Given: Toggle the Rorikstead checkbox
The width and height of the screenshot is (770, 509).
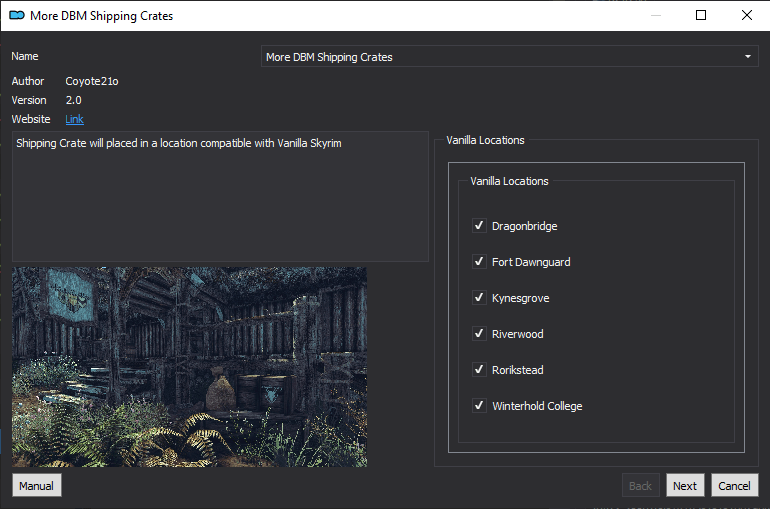Looking at the screenshot, I should pyautogui.click(x=479, y=370).
